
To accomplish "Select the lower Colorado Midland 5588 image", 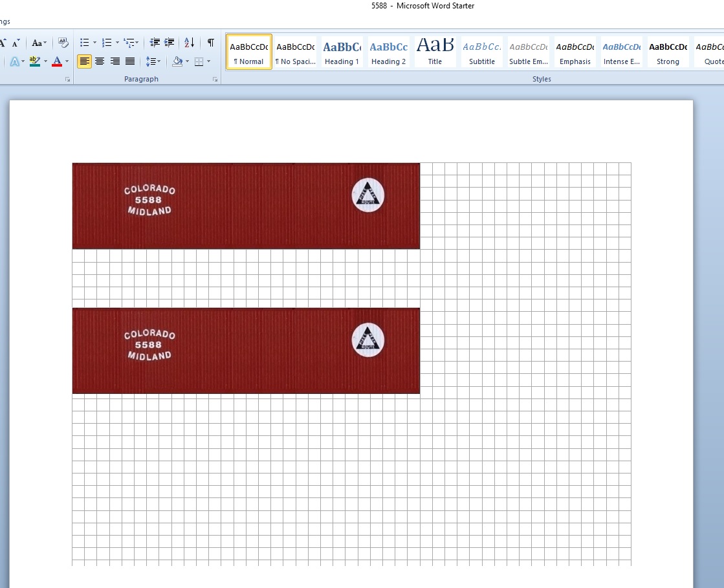I will [x=246, y=351].
